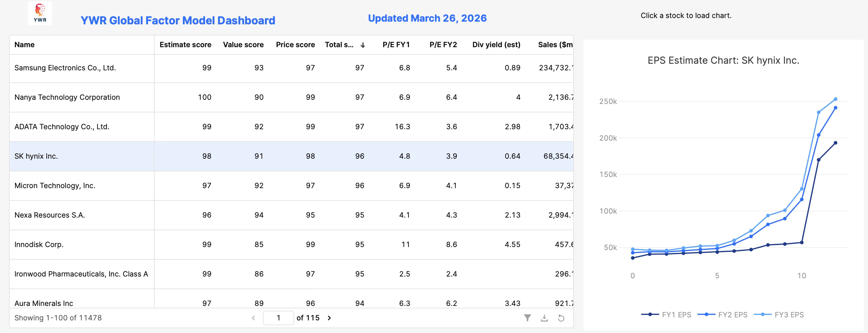Click the previous page arrow
This screenshot has width=868, height=333.
pos(253,318)
